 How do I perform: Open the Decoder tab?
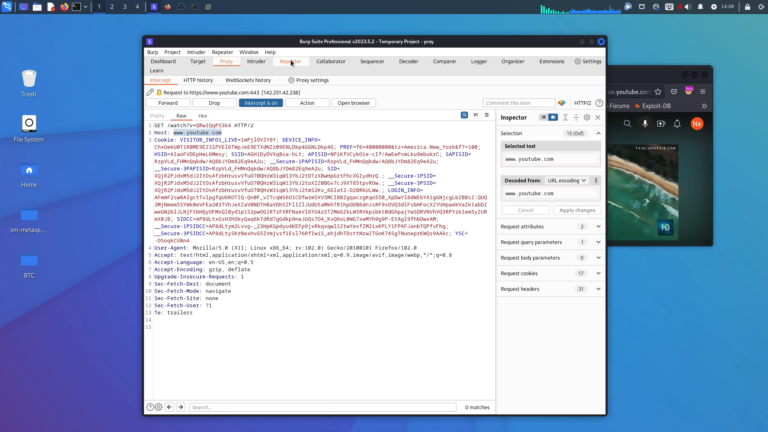(408, 61)
